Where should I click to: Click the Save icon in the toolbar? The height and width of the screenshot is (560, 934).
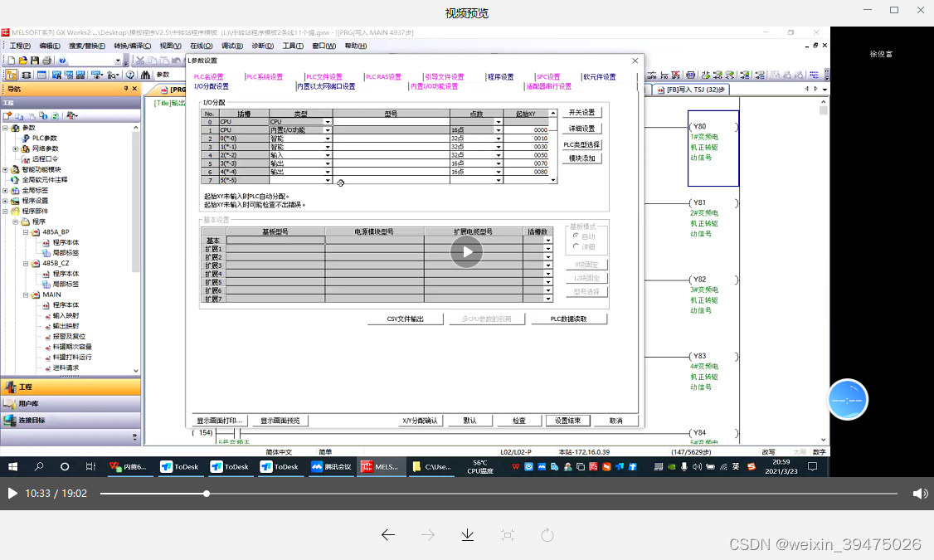[34, 60]
